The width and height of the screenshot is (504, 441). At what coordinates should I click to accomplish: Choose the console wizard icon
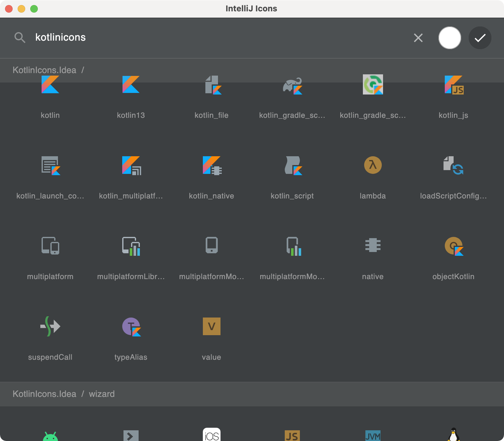[131, 436]
